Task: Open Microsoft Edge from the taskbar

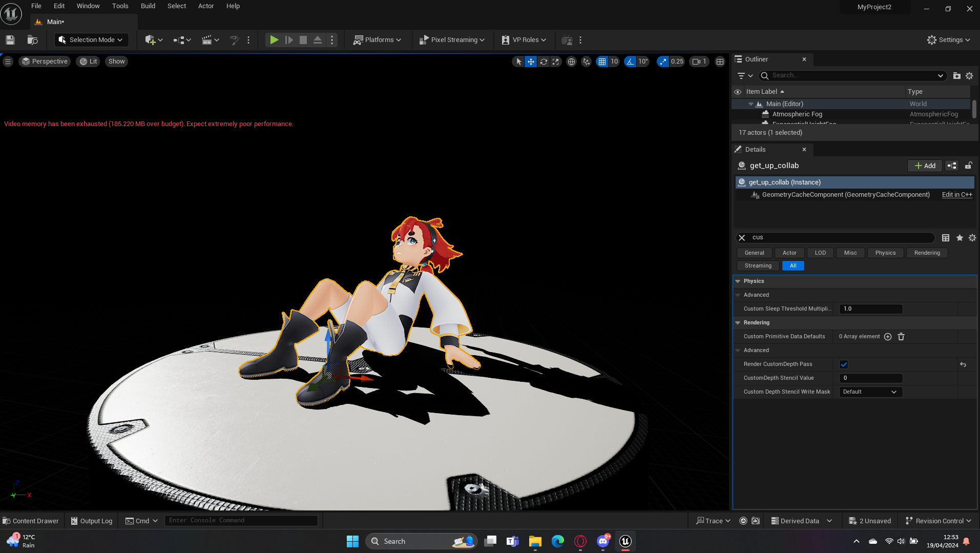Action: point(557,541)
